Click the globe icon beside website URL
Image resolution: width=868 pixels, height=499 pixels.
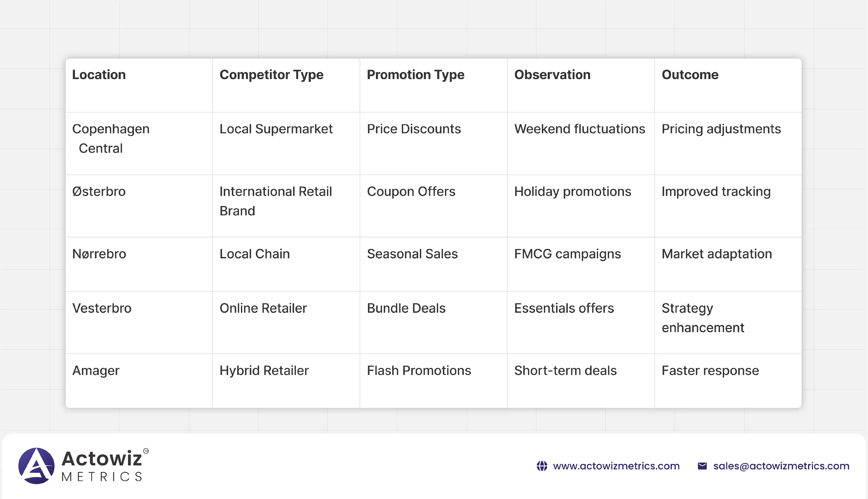pos(542,466)
